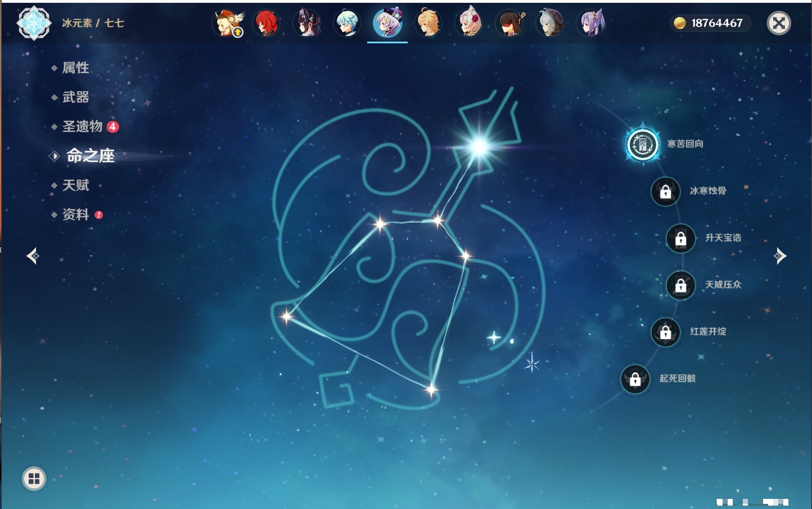The image size is (812, 509).
Task: Select the locked 升天宝诰 node icon
Action: (x=680, y=238)
